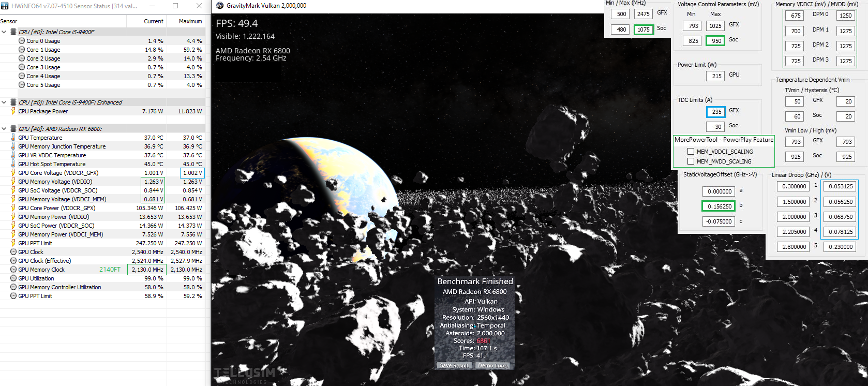Click the Soc max voltage field showing 950
This screenshot has height=386, width=868.
coord(715,41)
